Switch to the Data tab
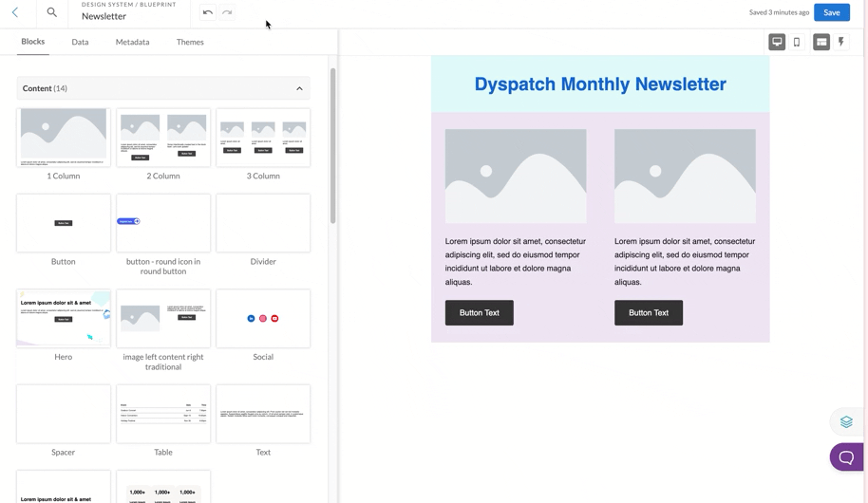 click(x=80, y=42)
